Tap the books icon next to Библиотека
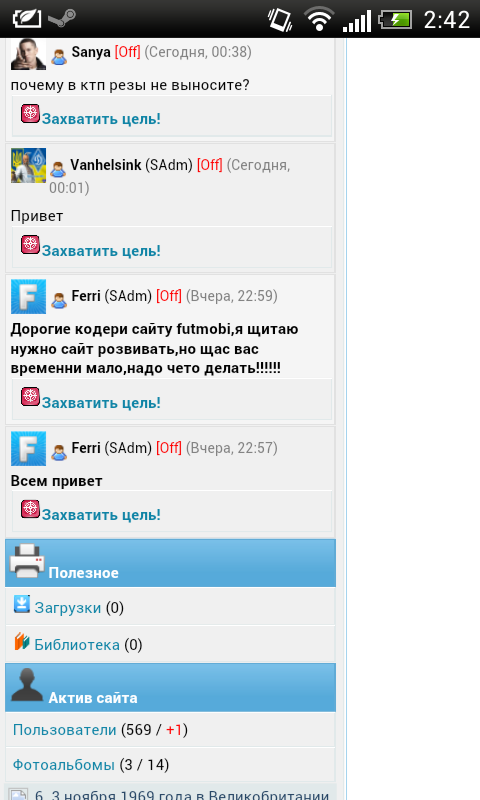480x800 pixels. (21, 641)
